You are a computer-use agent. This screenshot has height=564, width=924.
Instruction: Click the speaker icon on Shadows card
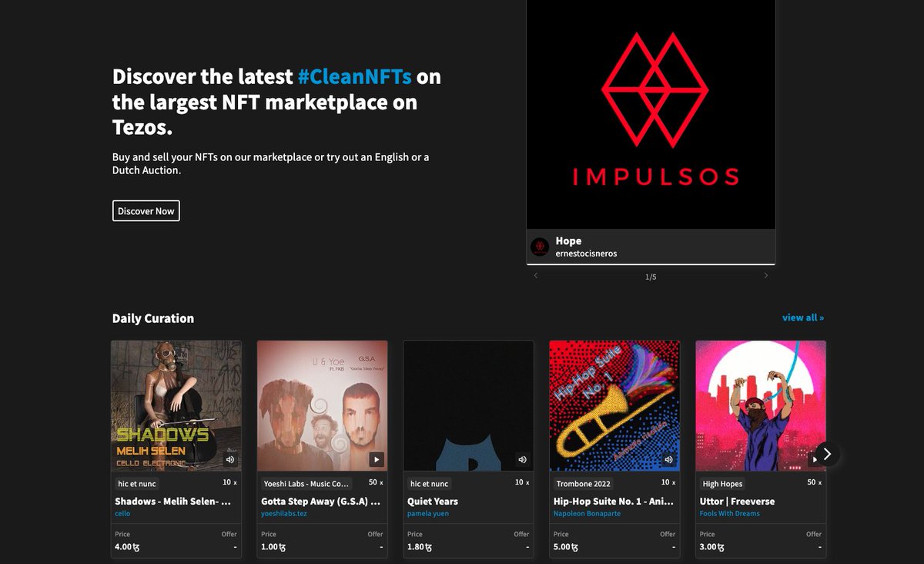[x=230, y=458]
